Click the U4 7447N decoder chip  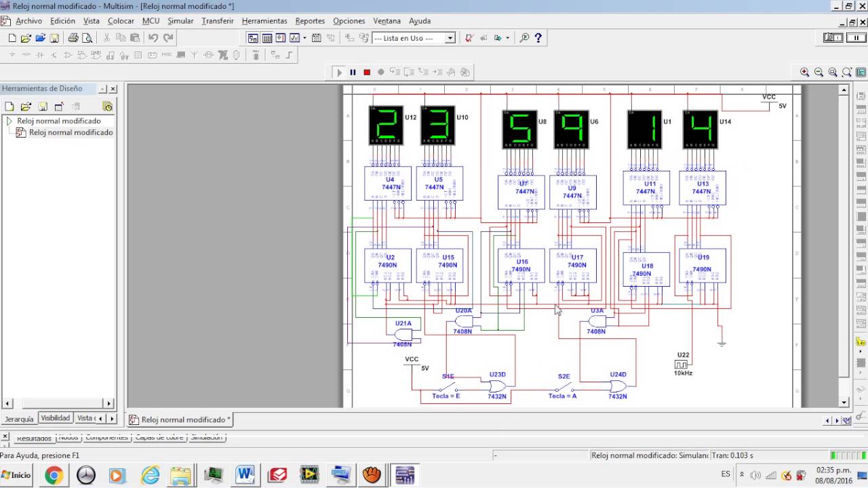pyautogui.click(x=388, y=184)
